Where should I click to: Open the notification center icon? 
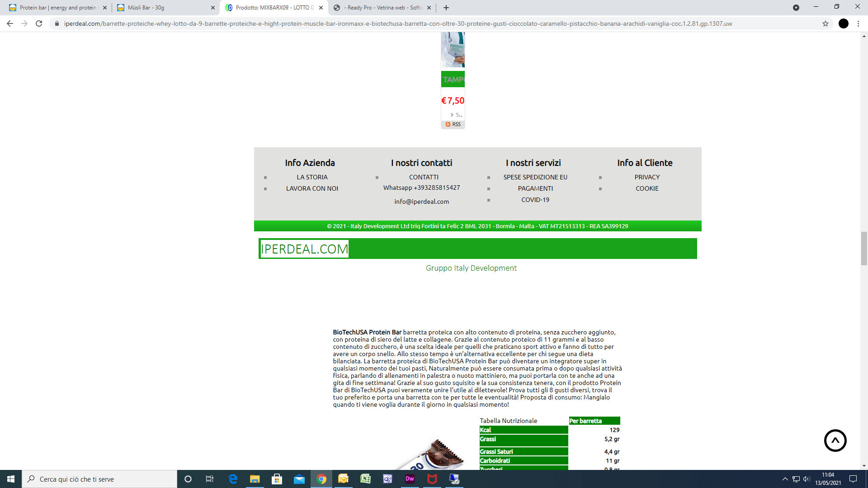click(x=853, y=479)
